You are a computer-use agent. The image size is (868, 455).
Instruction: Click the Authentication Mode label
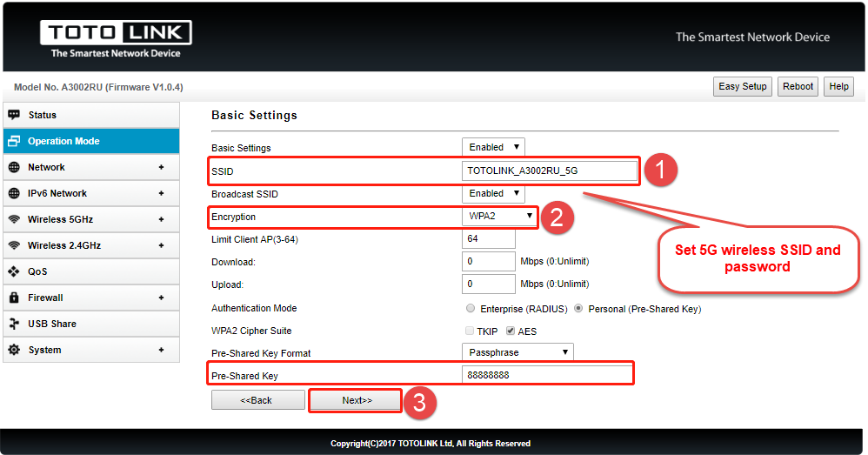pos(254,308)
